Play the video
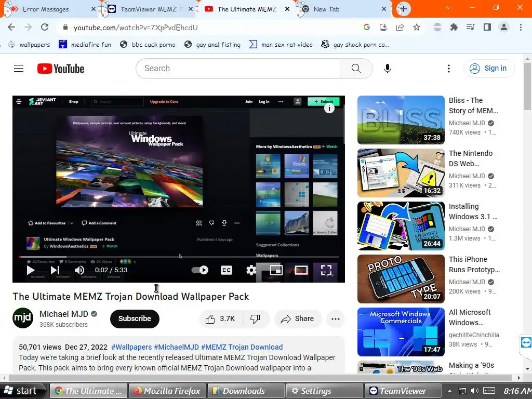The width and height of the screenshot is (532, 399). coord(31,270)
